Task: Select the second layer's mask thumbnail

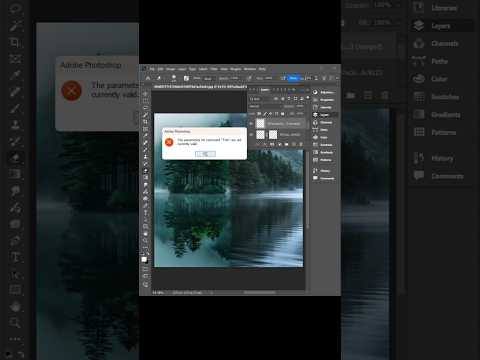Action: pos(273,135)
